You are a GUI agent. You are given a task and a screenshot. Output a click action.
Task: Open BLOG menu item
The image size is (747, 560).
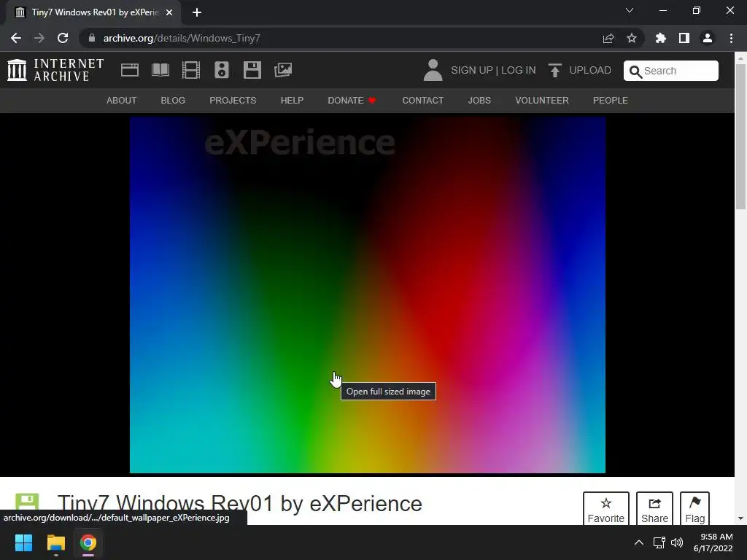173,101
